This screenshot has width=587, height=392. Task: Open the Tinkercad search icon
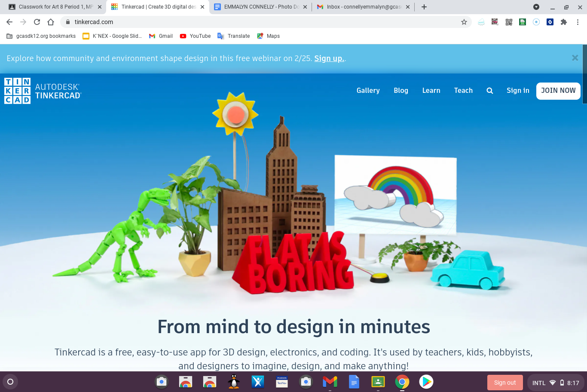pyautogui.click(x=489, y=91)
